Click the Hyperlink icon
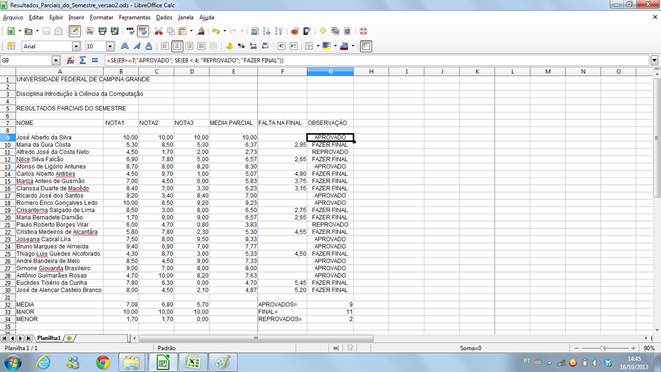 pos(254,31)
